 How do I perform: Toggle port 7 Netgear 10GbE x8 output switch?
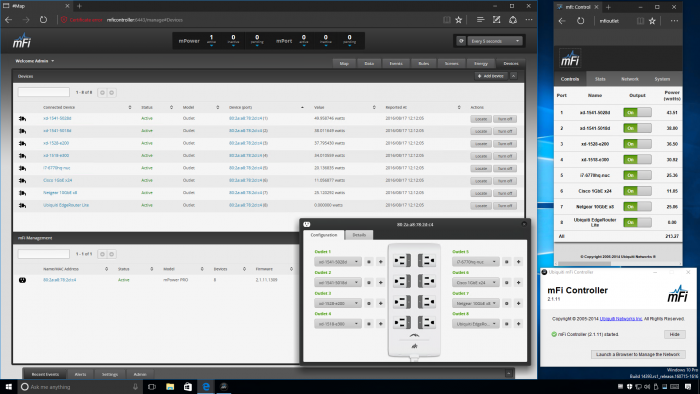(x=637, y=207)
